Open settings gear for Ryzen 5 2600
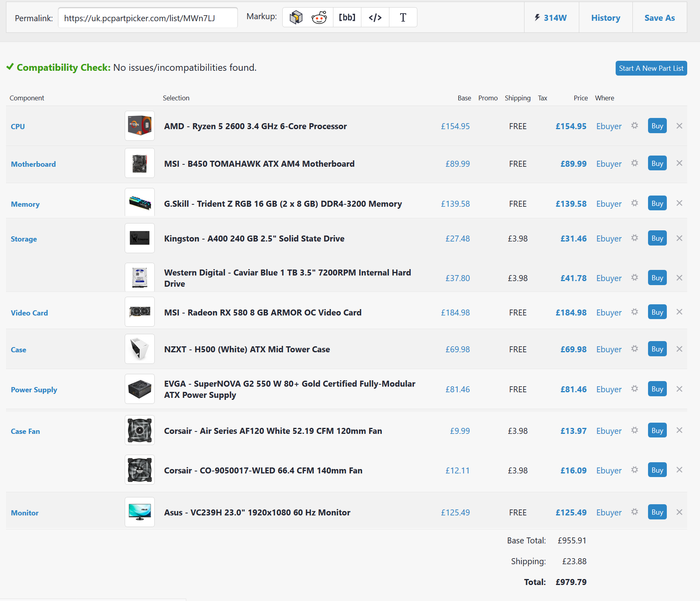The image size is (700, 601). coord(634,126)
